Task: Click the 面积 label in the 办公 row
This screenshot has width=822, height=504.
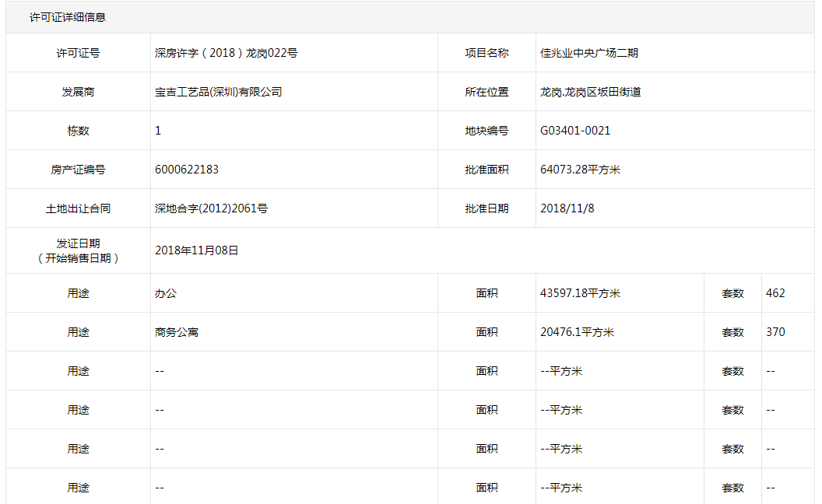Action: point(487,293)
